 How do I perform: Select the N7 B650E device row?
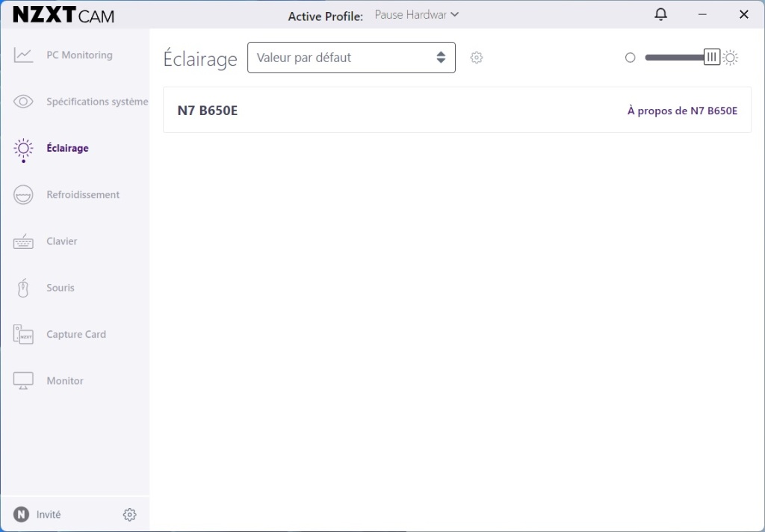tap(374, 111)
